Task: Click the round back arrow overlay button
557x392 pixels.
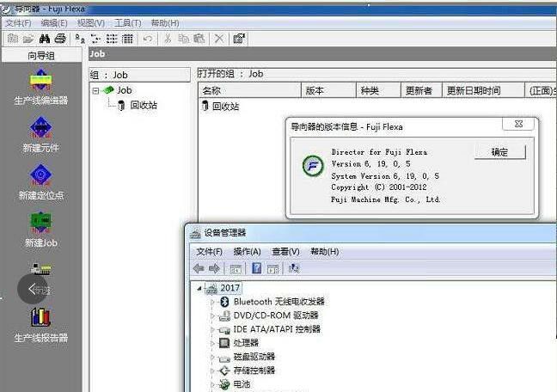Action: [x=34, y=290]
